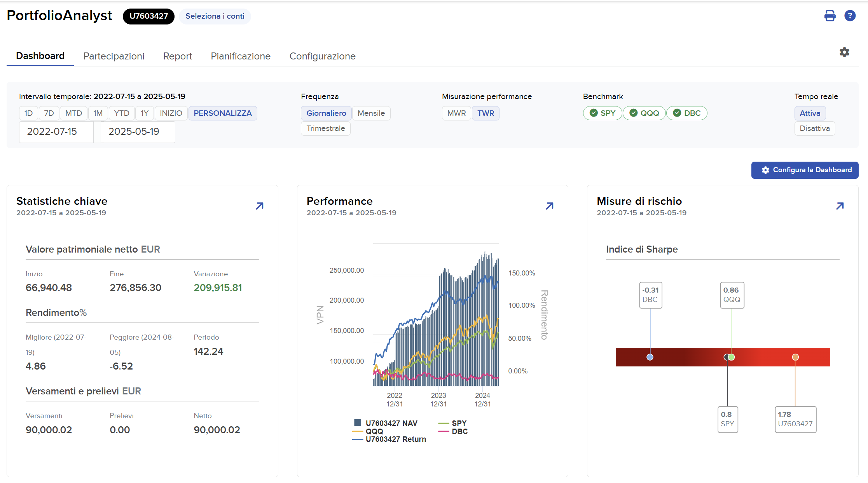The image size is (868, 483).
Task: Click the 0.86 QQQ Sharpe label
Action: tap(732, 295)
